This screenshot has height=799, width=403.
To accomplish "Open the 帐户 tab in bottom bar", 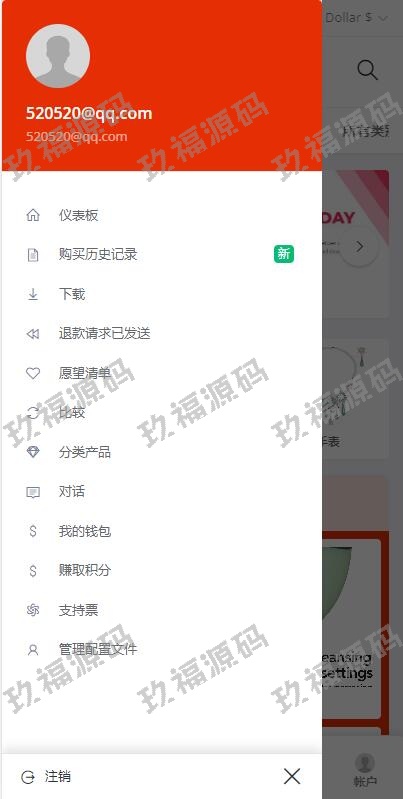I will click(365, 770).
